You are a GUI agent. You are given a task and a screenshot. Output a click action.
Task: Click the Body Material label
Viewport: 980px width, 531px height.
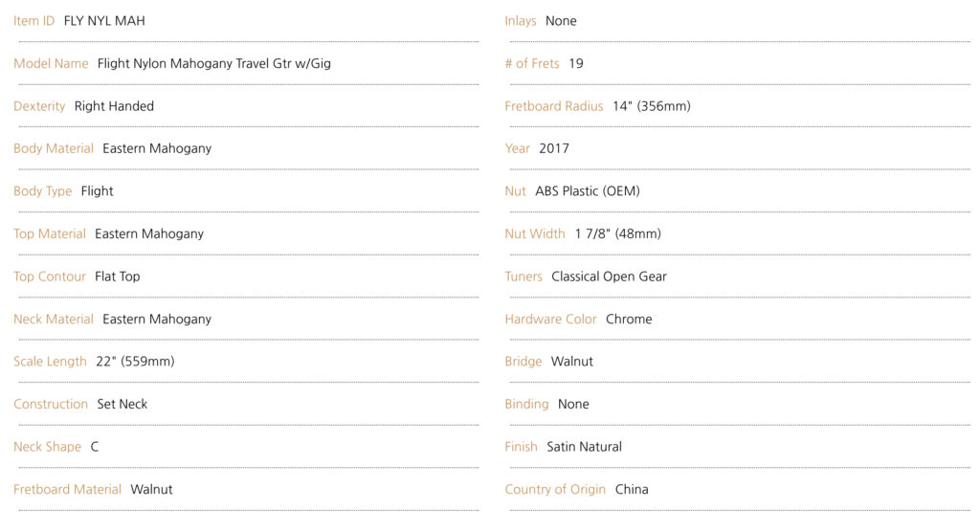pos(54,148)
